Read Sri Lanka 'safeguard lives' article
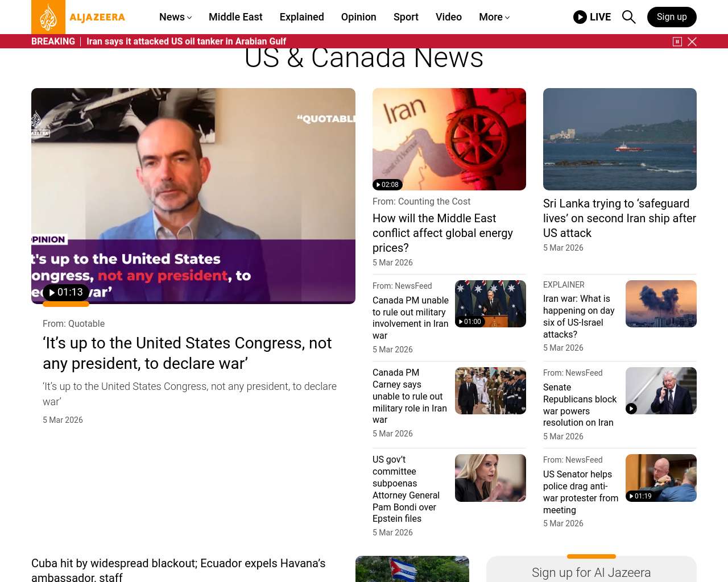Image resolution: width=728 pixels, height=582 pixels. click(619, 218)
